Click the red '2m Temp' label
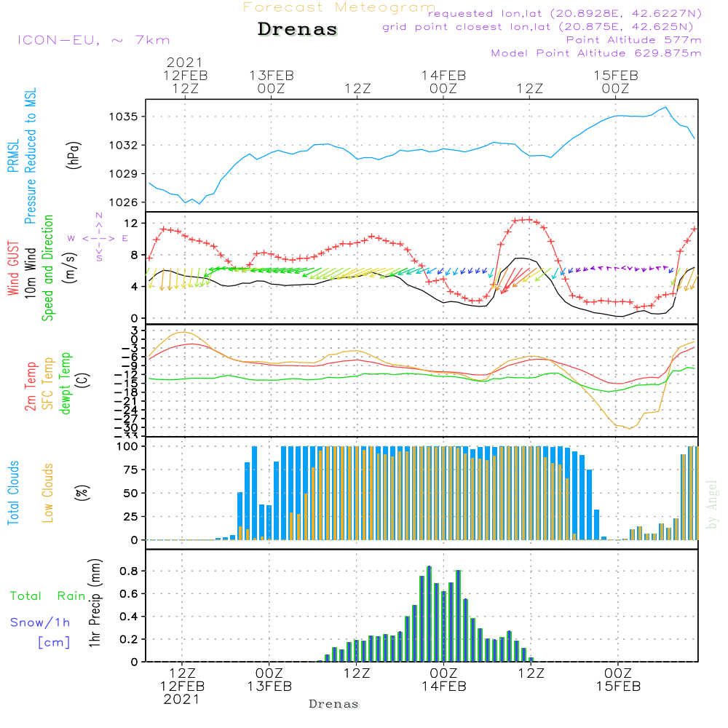This screenshot has width=728, height=728. pos(30,387)
